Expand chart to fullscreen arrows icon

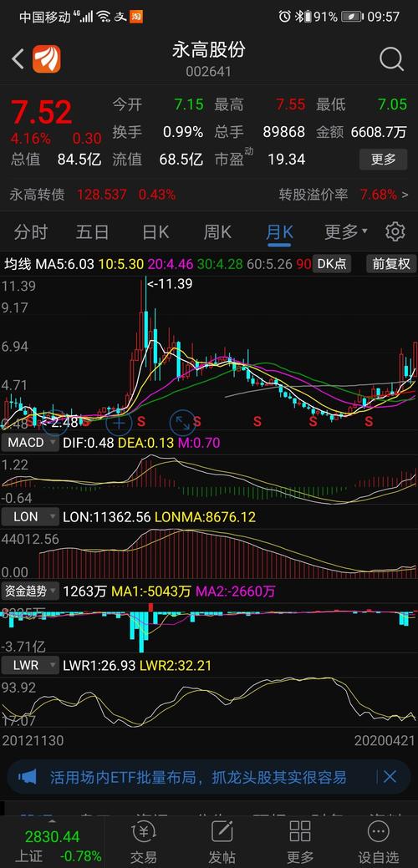182,423
